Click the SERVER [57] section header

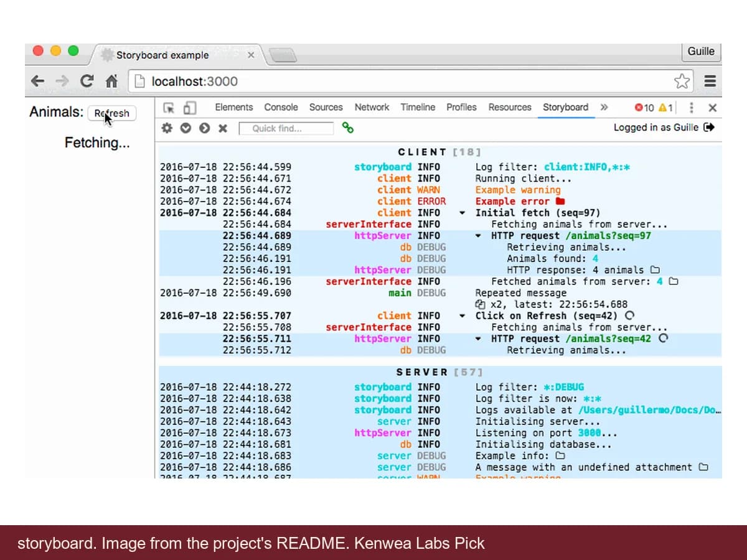point(439,372)
